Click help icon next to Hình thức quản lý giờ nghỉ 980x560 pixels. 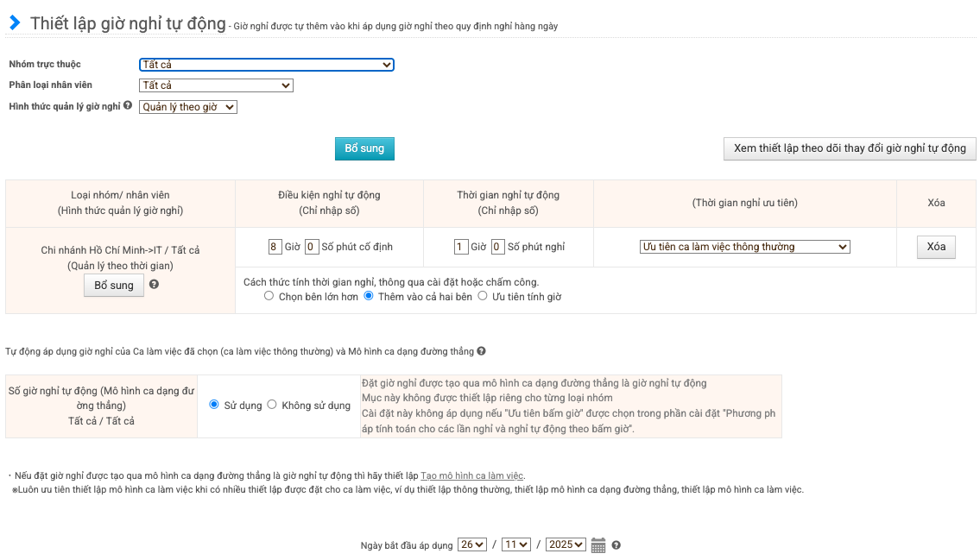tap(128, 106)
